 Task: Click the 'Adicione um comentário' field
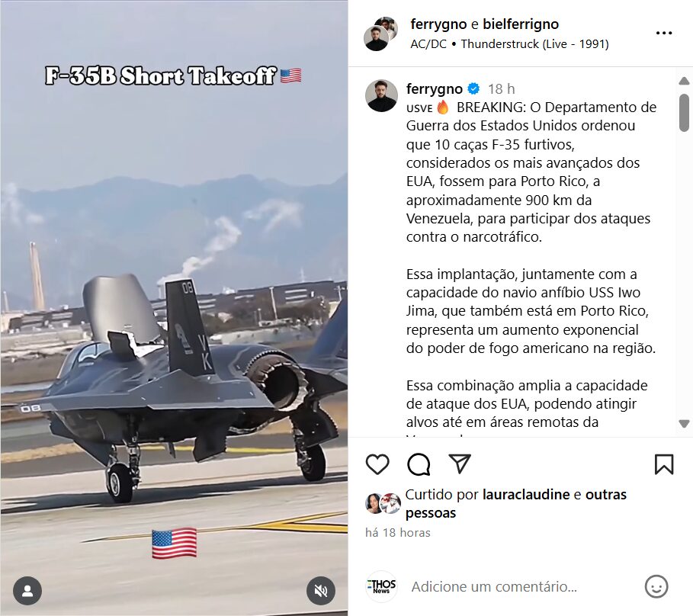(x=494, y=587)
